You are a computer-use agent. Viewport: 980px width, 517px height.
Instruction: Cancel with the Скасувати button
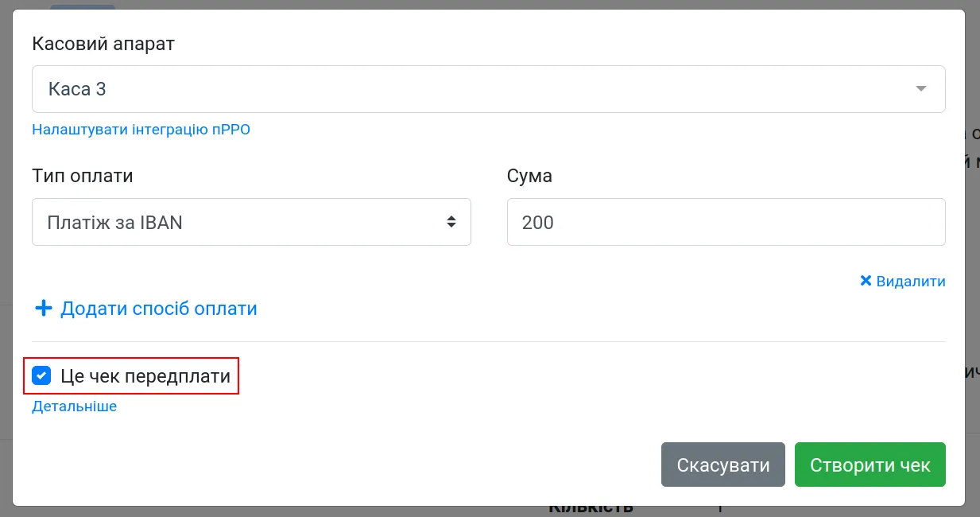point(723,465)
